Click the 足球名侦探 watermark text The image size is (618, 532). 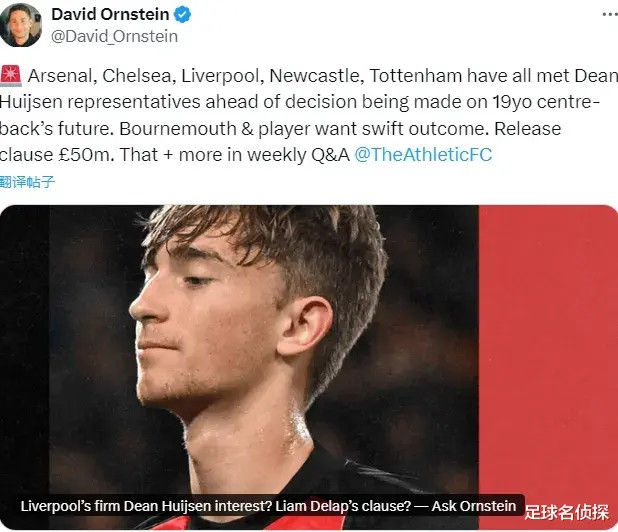click(567, 512)
